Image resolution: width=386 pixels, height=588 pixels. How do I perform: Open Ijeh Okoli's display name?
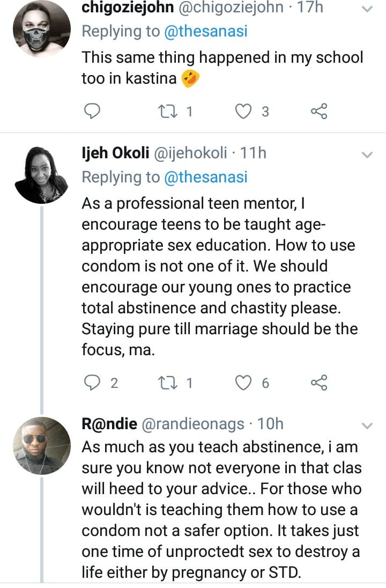[x=115, y=153]
